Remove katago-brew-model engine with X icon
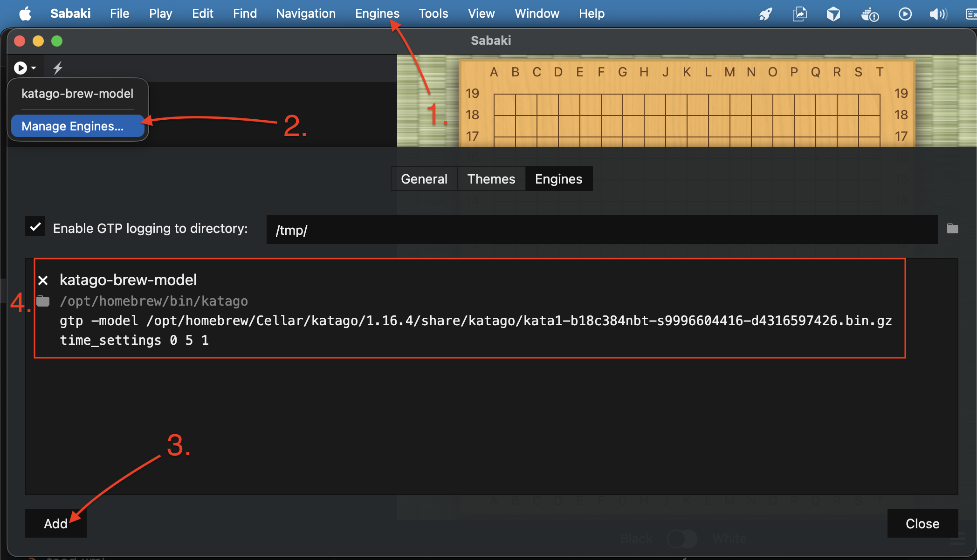 [x=43, y=280]
